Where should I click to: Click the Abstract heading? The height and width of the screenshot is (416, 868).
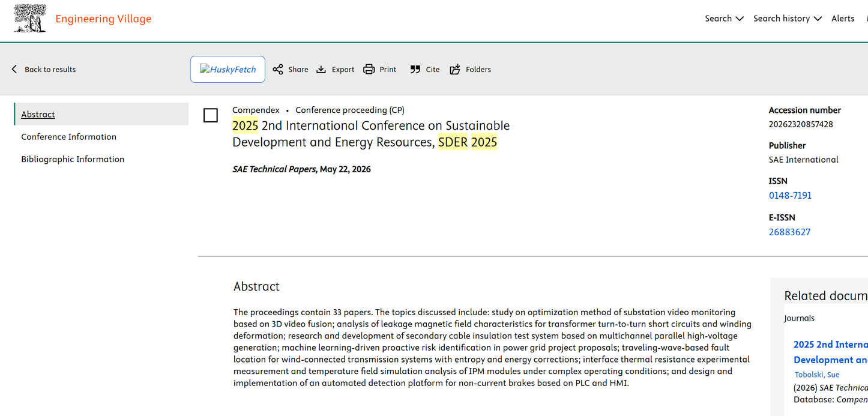tap(256, 286)
